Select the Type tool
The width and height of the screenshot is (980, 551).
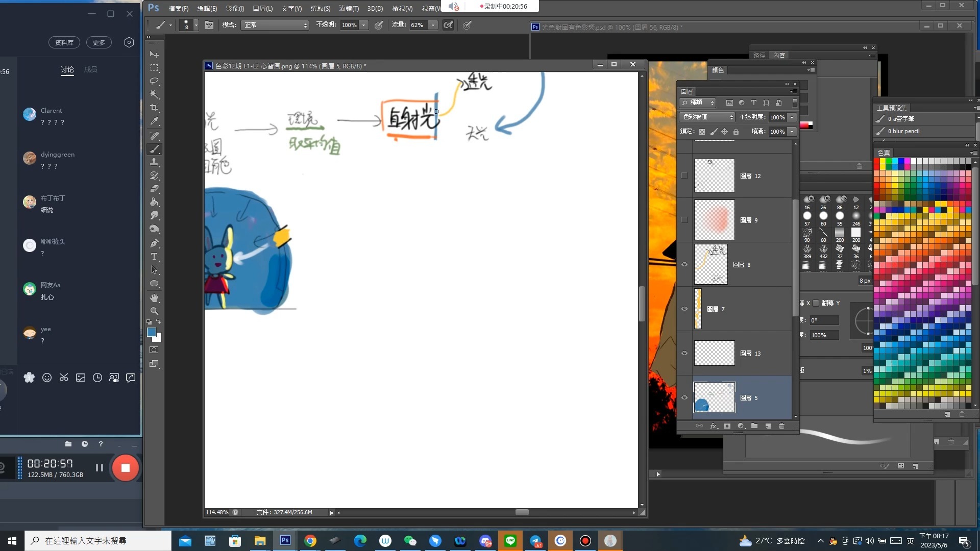tap(154, 257)
